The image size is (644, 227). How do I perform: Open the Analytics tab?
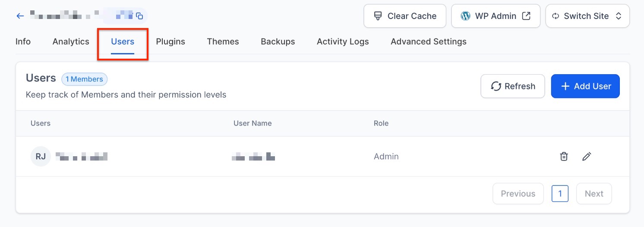click(71, 42)
